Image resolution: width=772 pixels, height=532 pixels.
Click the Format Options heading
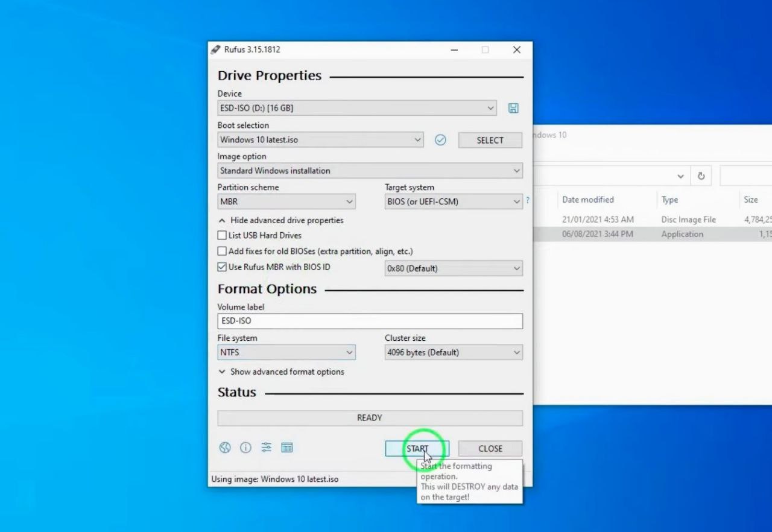[267, 289]
